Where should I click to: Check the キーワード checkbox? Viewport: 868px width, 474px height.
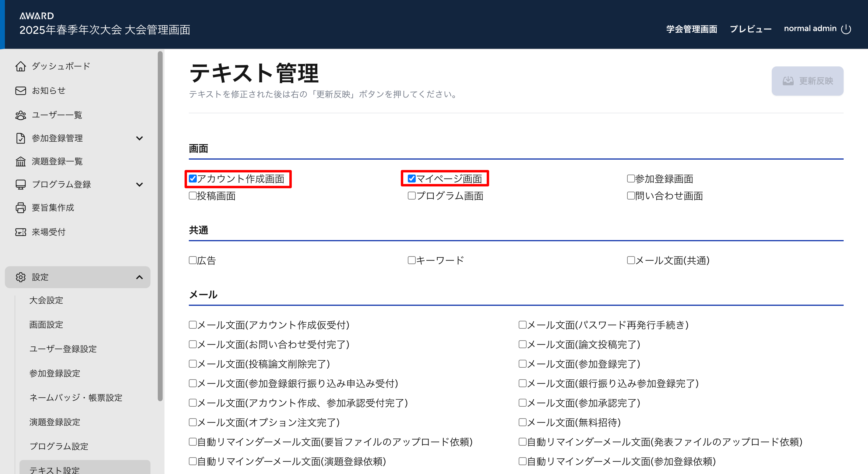point(411,260)
